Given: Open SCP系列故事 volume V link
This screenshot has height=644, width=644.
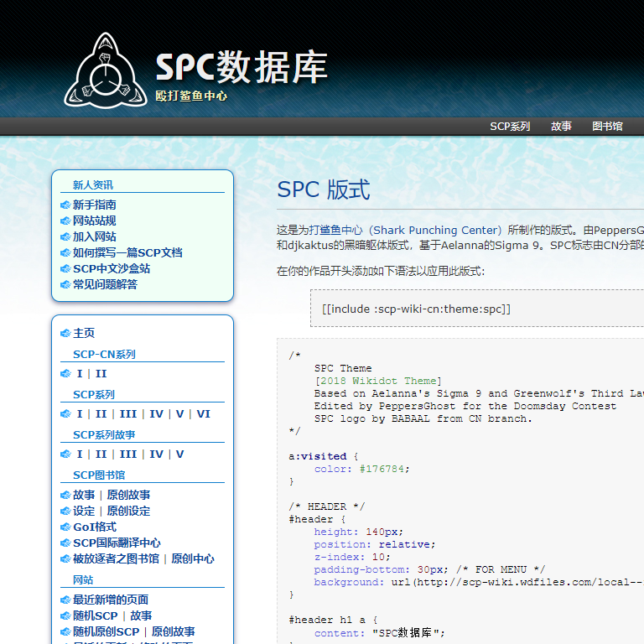Looking at the screenshot, I should click(x=180, y=454).
